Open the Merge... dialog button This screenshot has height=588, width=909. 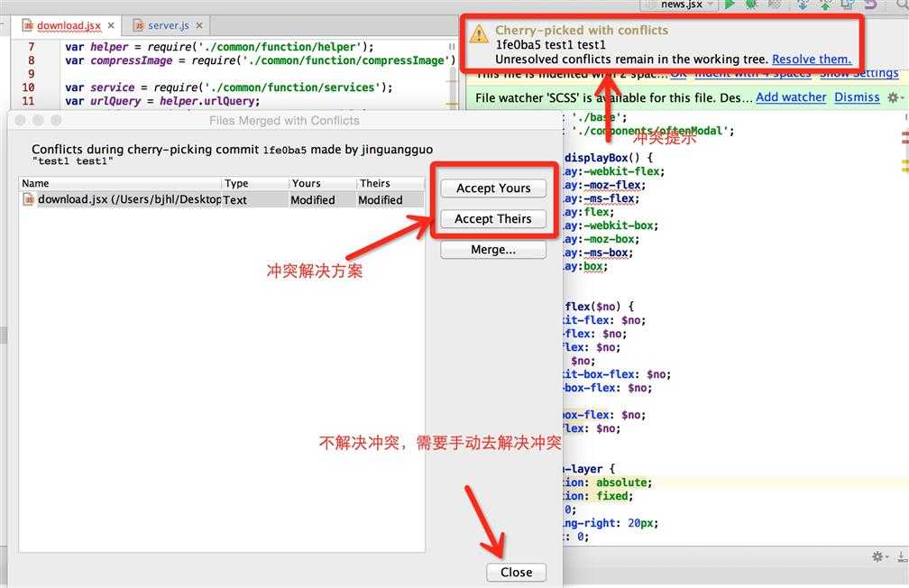click(492, 249)
